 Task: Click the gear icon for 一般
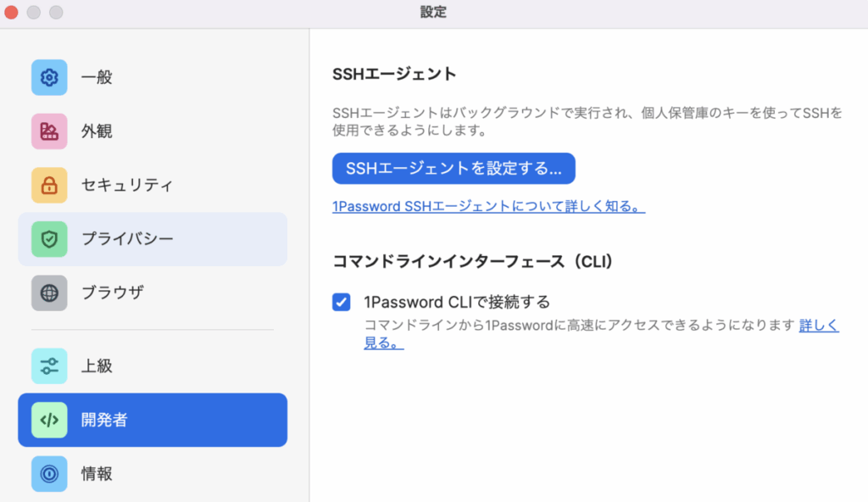coord(49,77)
